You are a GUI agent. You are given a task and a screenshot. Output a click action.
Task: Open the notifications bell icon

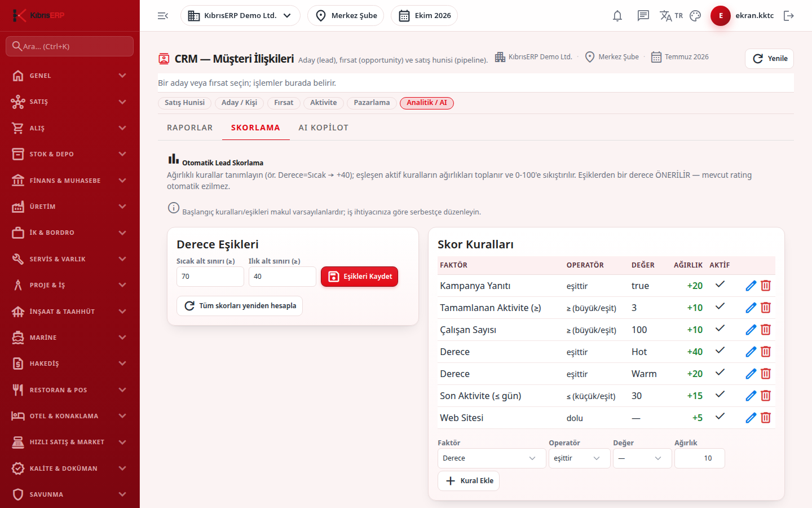[x=617, y=16]
